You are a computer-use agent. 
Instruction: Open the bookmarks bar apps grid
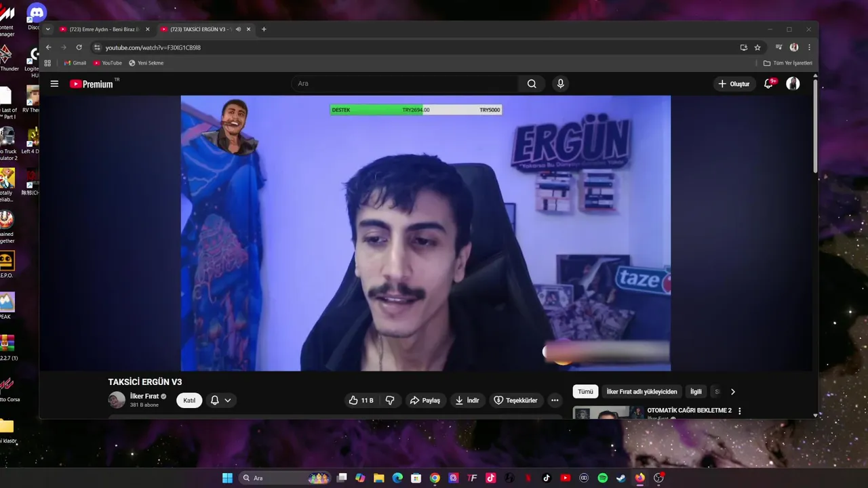click(47, 63)
